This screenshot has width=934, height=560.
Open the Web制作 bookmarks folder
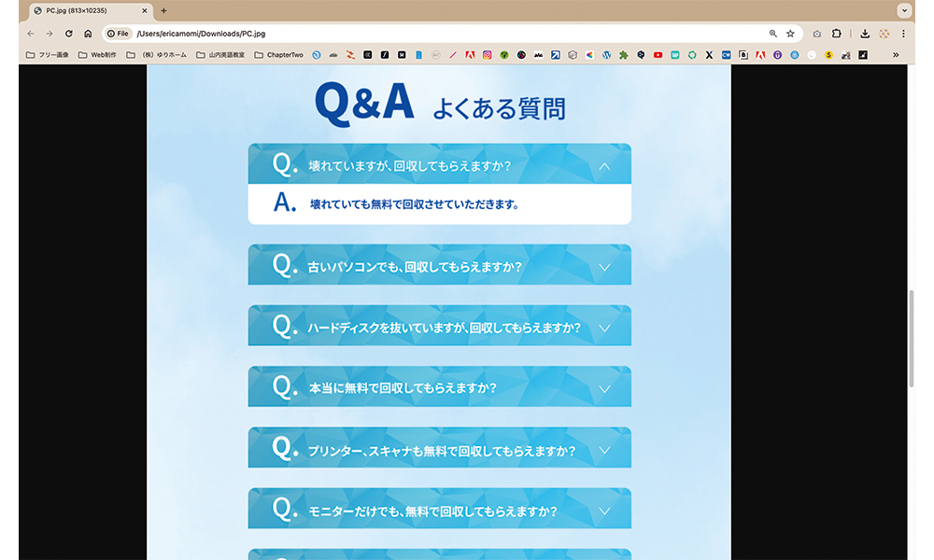tap(97, 55)
